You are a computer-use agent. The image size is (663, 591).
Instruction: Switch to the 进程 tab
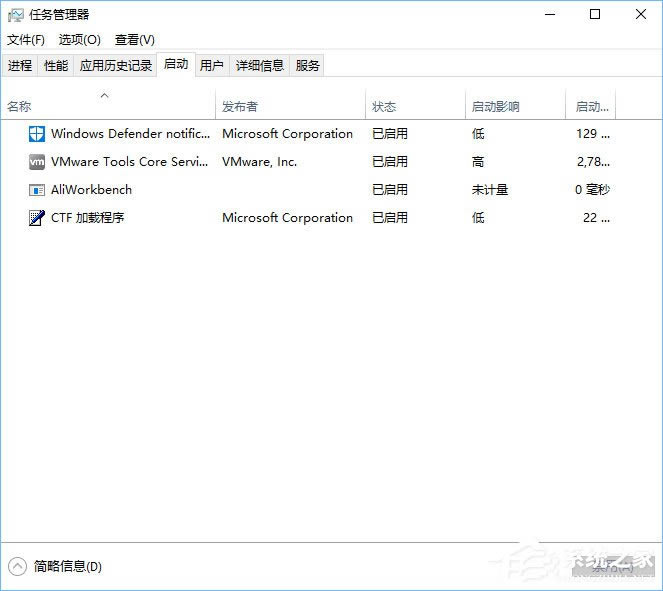point(20,66)
